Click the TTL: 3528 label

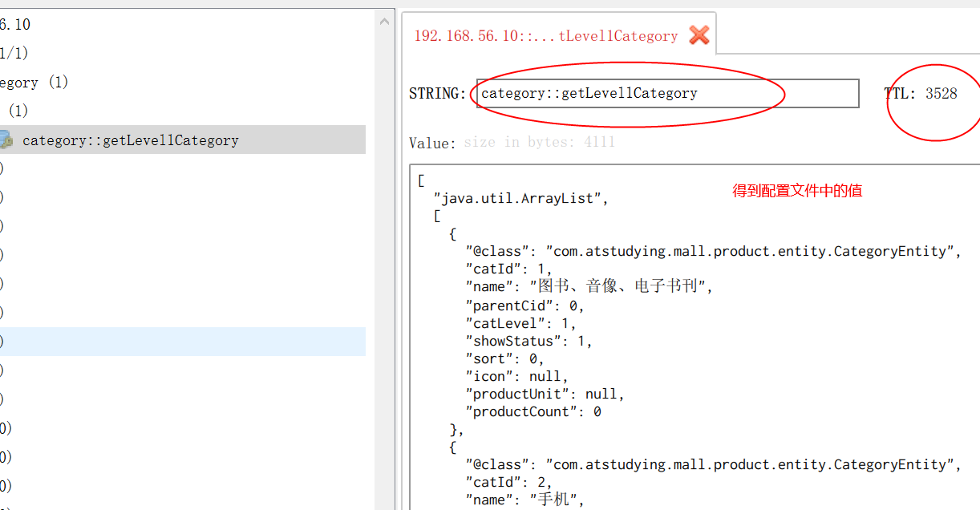[921, 93]
